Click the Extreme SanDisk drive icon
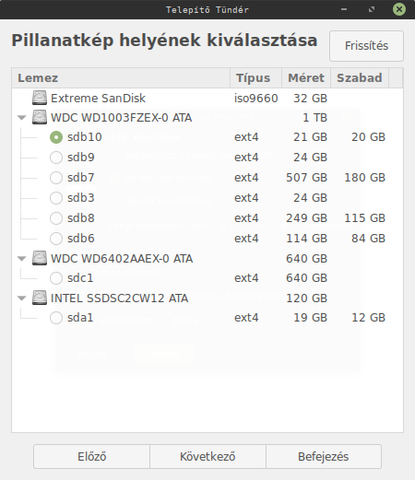Screen dimensions: 415x480 pos(39,98)
